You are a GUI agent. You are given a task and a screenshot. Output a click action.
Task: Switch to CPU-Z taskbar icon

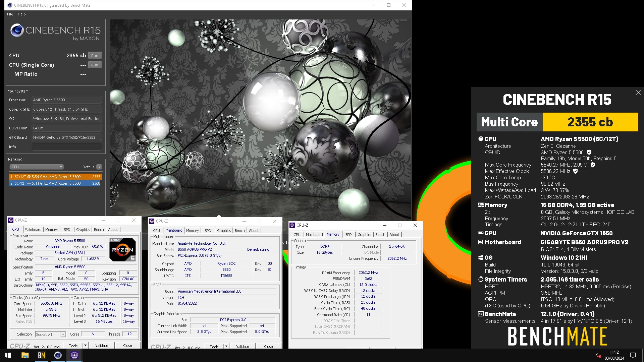pyautogui.click(x=74, y=355)
